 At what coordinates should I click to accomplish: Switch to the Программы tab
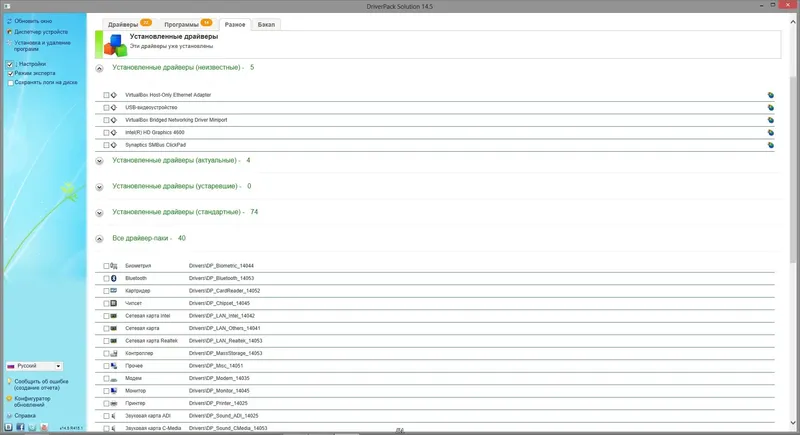187,24
